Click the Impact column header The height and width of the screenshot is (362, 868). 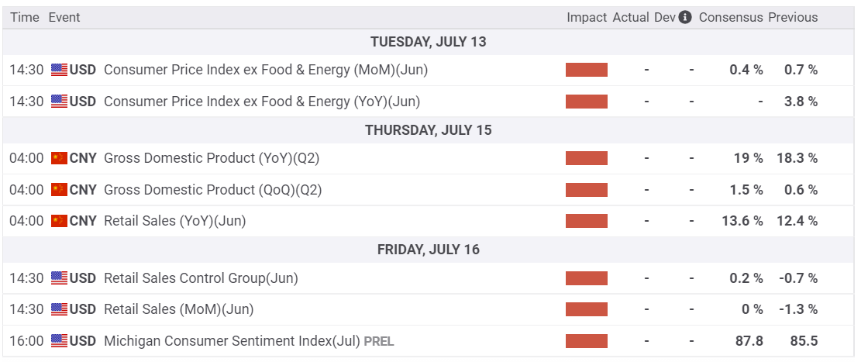point(587,17)
